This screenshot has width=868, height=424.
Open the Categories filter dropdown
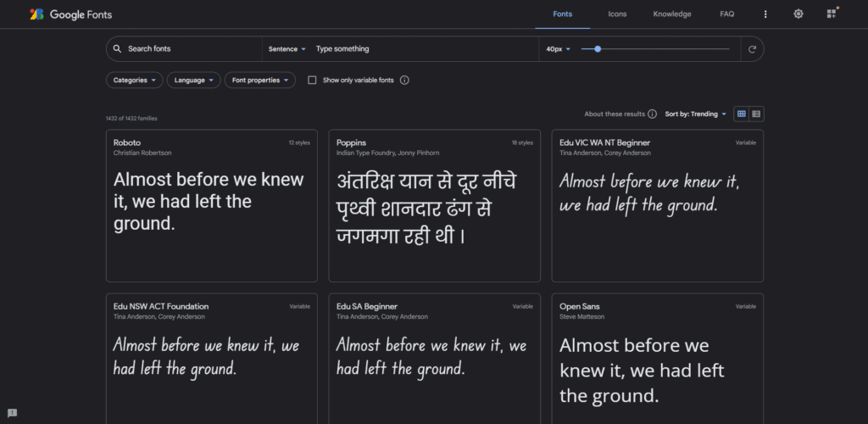pos(135,81)
